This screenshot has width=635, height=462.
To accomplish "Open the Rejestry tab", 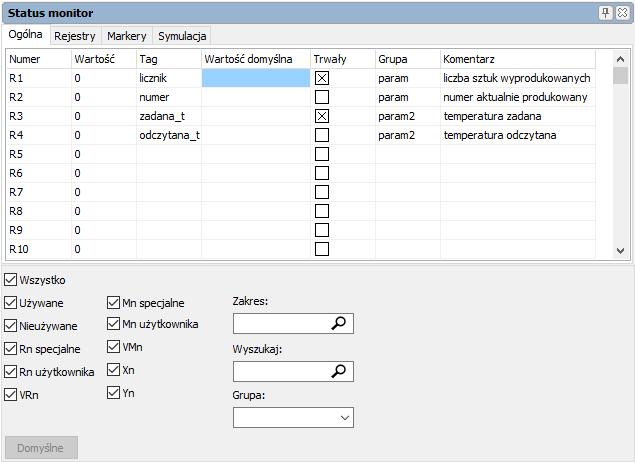I will 75,36.
